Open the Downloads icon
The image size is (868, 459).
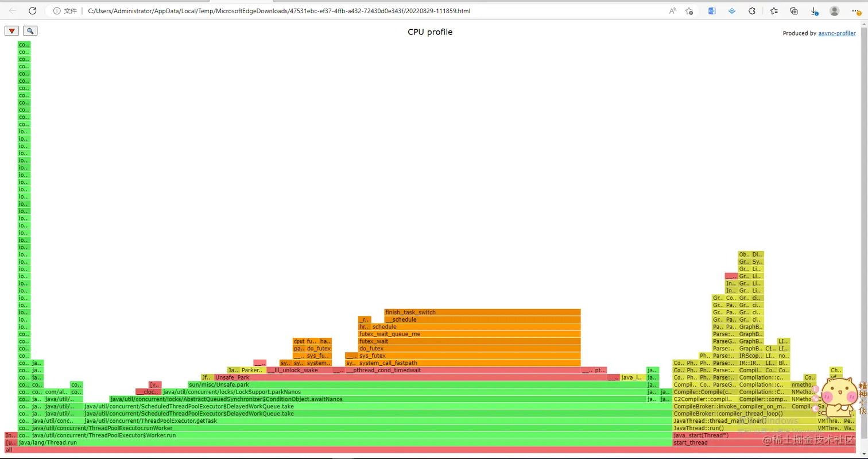[814, 11]
